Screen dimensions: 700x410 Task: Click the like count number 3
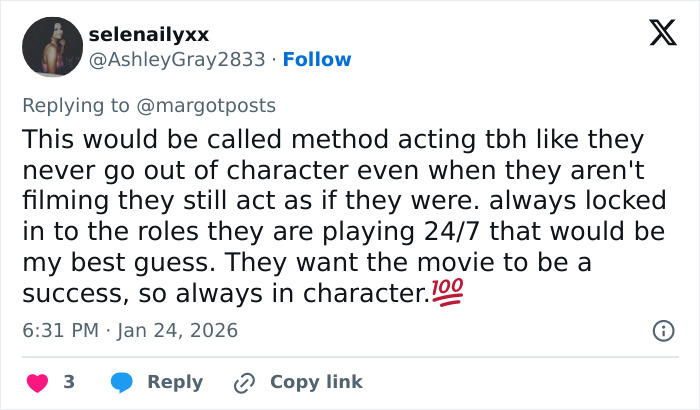[69, 382]
